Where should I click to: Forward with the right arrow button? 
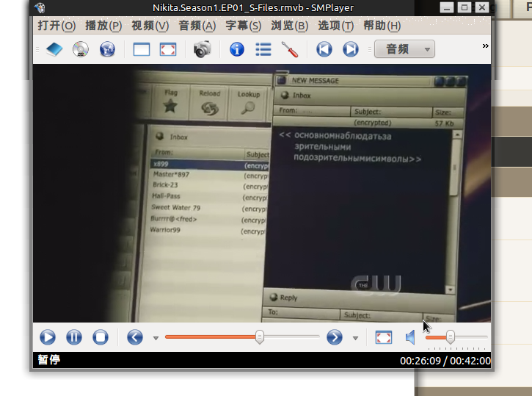pos(335,337)
